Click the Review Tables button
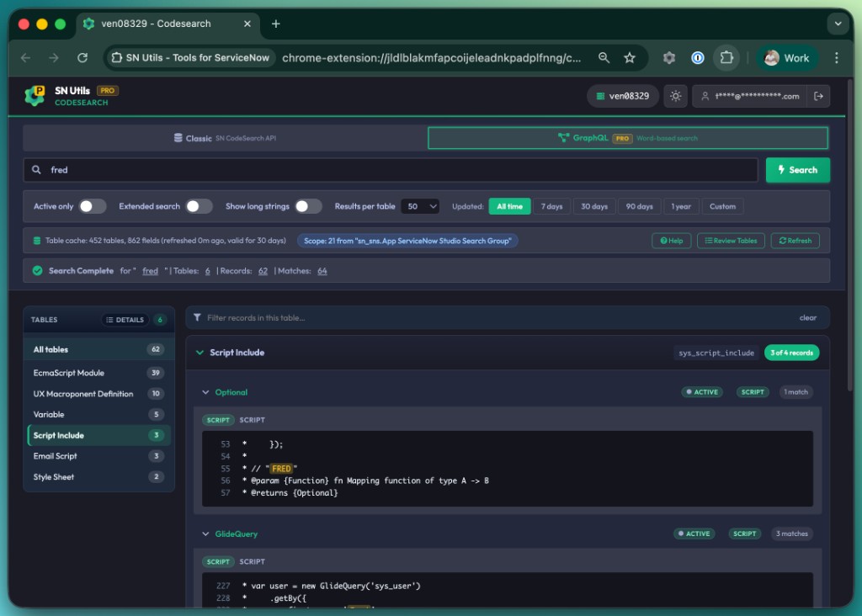The image size is (862, 616). [x=731, y=241]
